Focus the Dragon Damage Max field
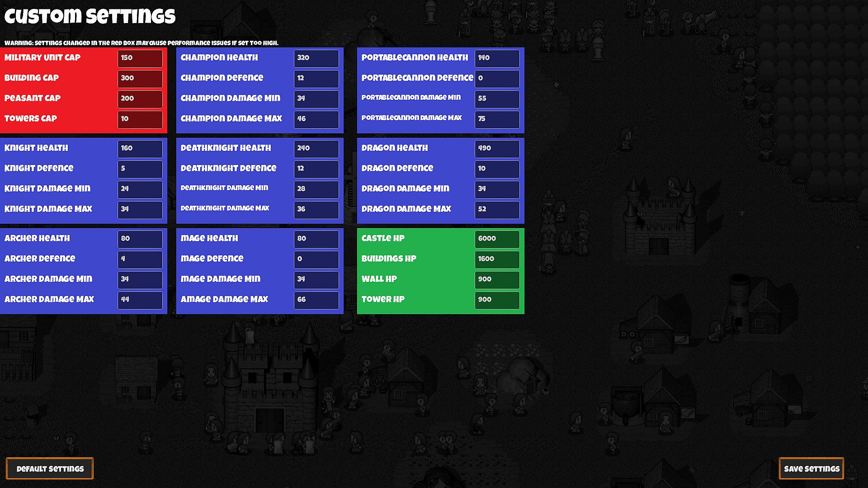 click(x=497, y=210)
